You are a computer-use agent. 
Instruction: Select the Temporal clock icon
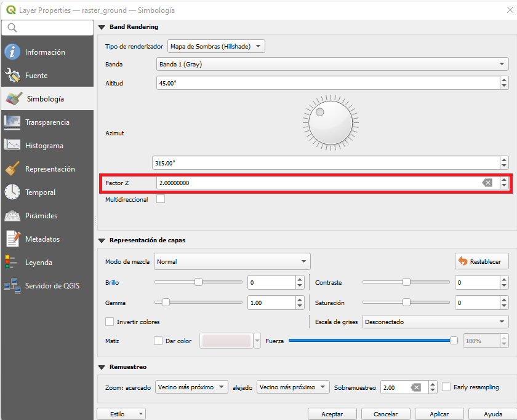pyautogui.click(x=12, y=192)
